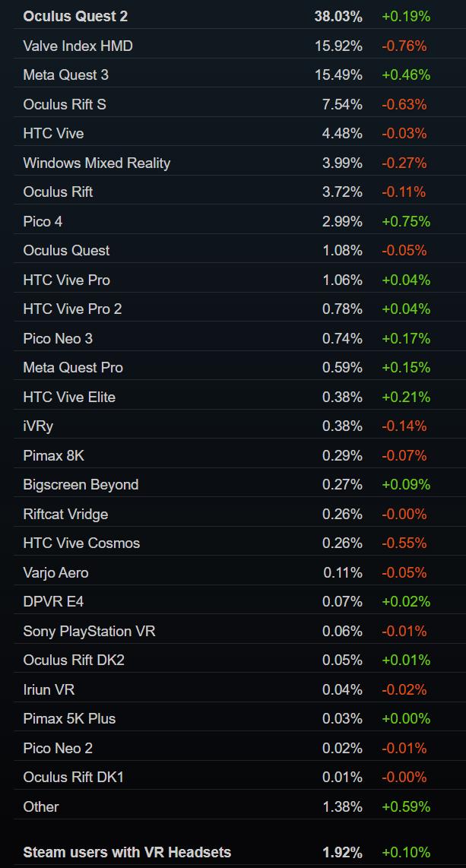Screen dimensions: 466x868
Task: Select the Riftcat Vridge entry
Action: tap(65, 514)
